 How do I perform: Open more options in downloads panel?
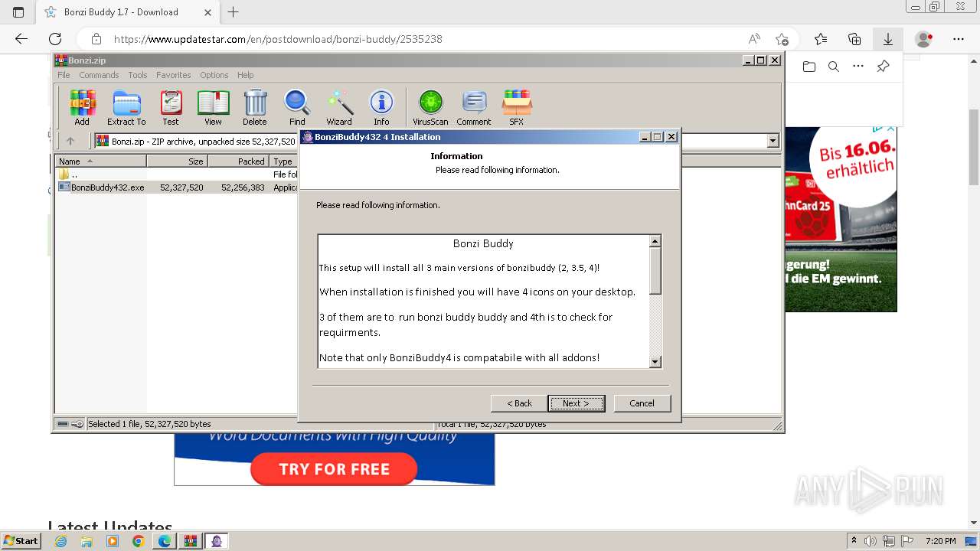pyautogui.click(x=858, y=67)
